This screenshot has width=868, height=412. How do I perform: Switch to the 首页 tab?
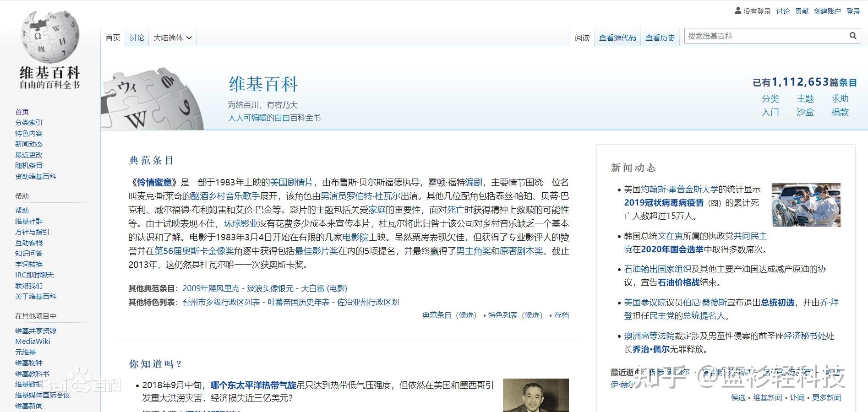[113, 38]
